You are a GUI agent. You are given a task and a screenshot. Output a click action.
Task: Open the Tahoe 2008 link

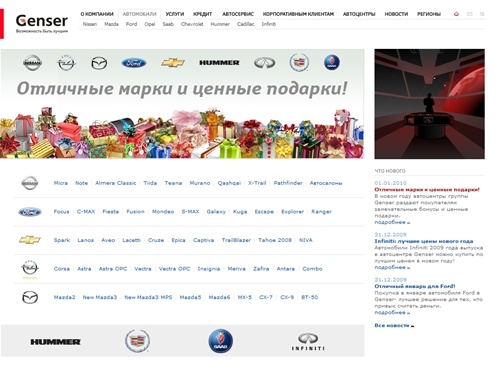click(275, 240)
